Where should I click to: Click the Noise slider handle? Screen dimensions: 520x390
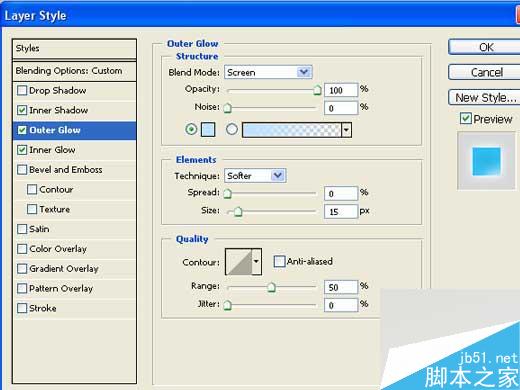[227, 108]
